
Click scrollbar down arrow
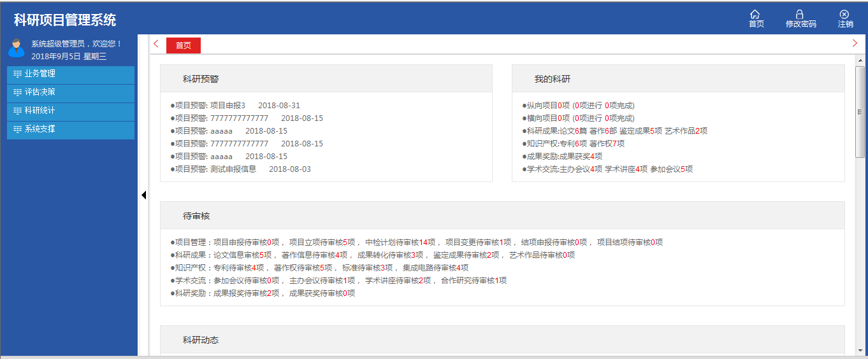click(x=860, y=351)
